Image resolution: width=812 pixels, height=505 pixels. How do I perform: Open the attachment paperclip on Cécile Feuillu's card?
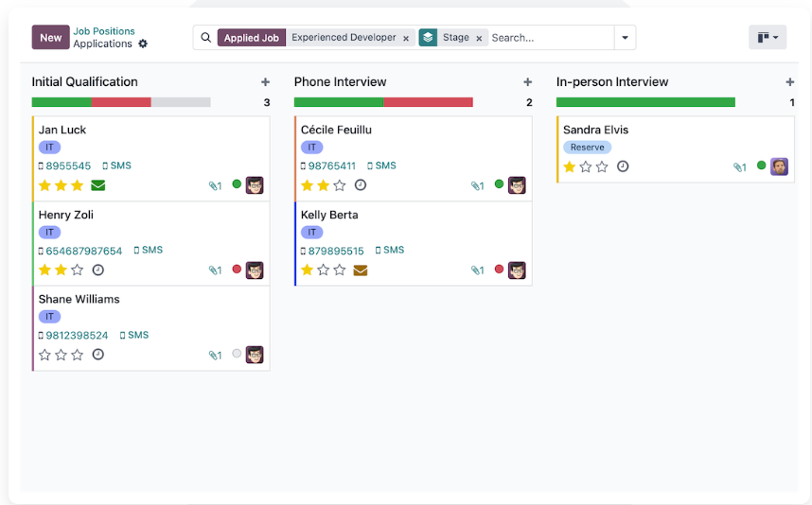click(x=477, y=186)
